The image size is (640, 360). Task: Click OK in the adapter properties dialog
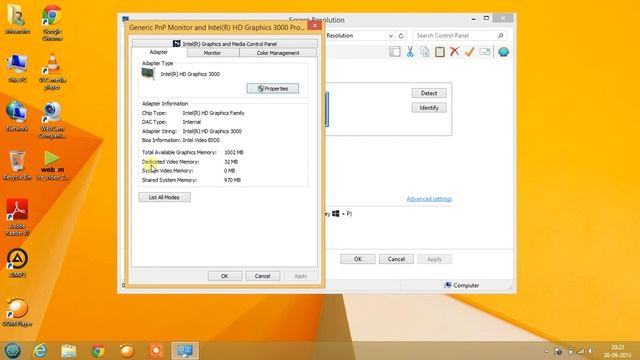click(x=224, y=276)
